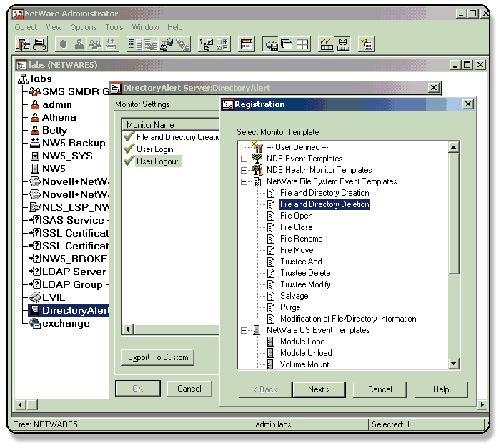Select the Volume Mount template
The width and height of the screenshot is (501, 448).
click(x=304, y=364)
